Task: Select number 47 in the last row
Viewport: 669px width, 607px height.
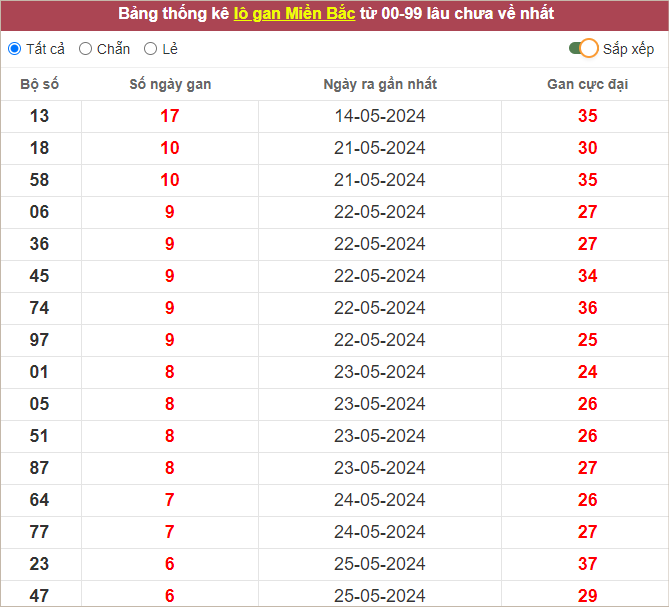Action: [x=40, y=595]
